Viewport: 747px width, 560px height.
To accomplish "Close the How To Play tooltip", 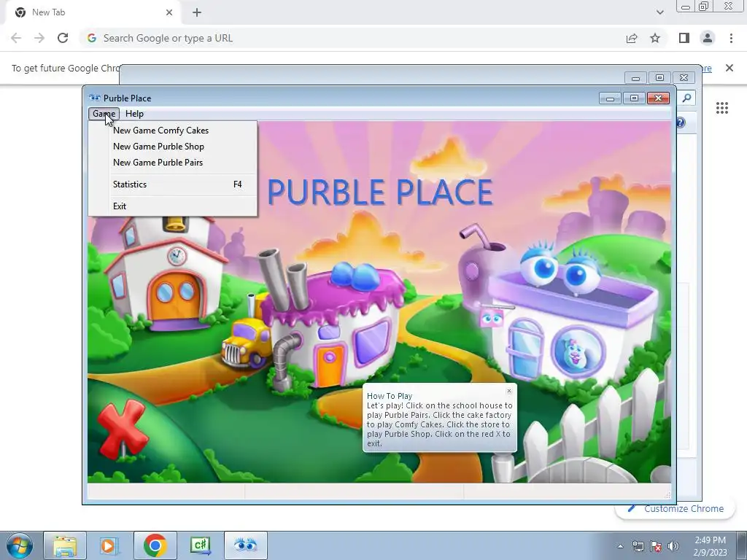I will coord(508,391).
